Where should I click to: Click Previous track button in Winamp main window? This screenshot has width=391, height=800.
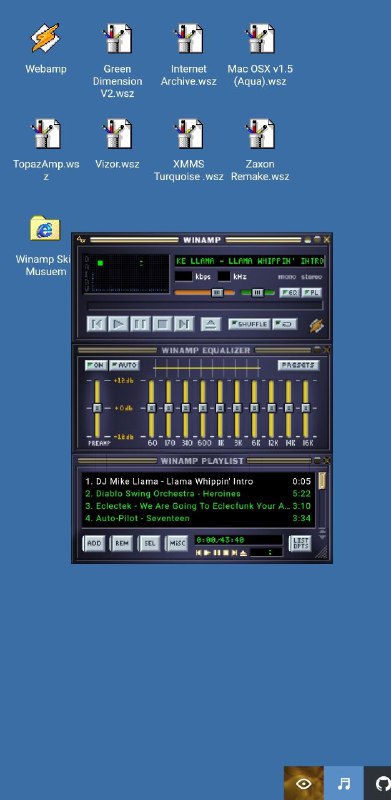click(96, 324)
